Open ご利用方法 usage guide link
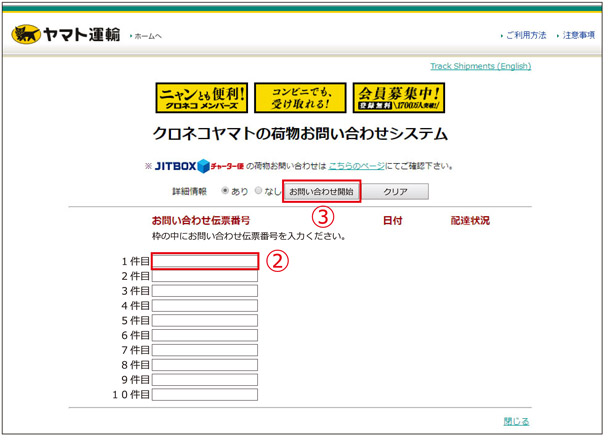The image size is (610, 440). (x=525, y=35)
